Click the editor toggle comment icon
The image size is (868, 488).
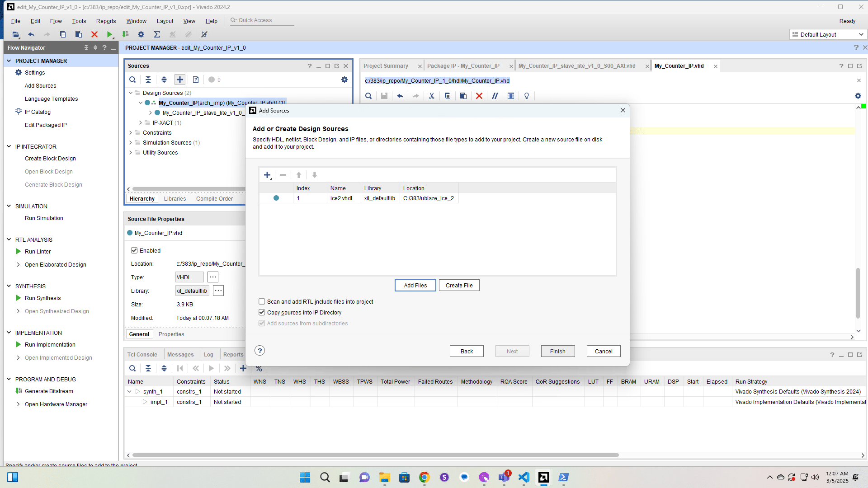tap(495, 96)
